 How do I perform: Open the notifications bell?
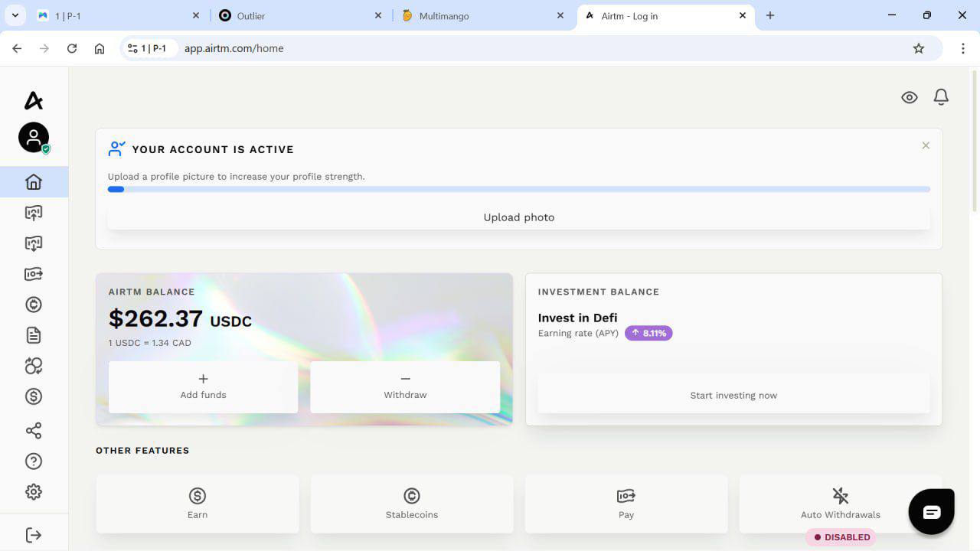pos(941,97)
